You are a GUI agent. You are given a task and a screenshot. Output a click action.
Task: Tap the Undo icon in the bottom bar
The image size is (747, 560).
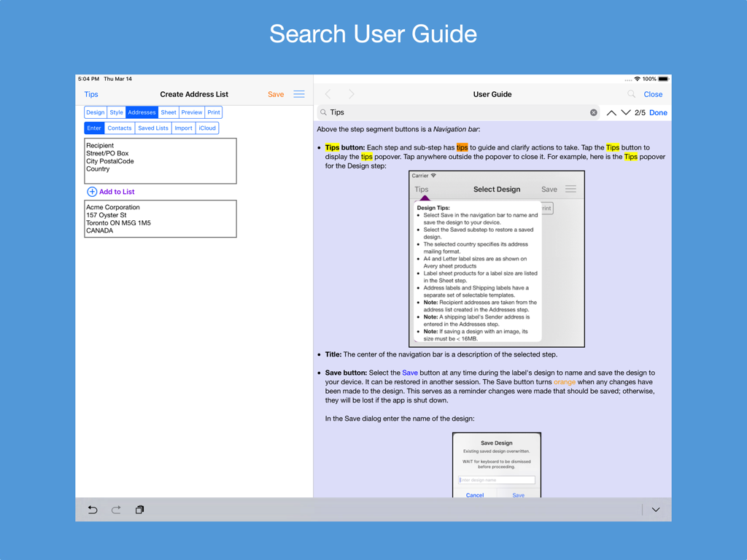[92, 510]
